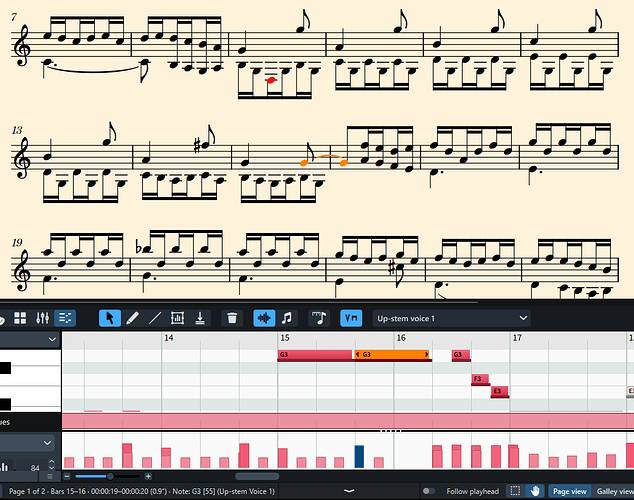Expand the velocity lane selector dropdown
Image resolution: width=634 pixels, height=500 pixels.
tap(47, 443)
